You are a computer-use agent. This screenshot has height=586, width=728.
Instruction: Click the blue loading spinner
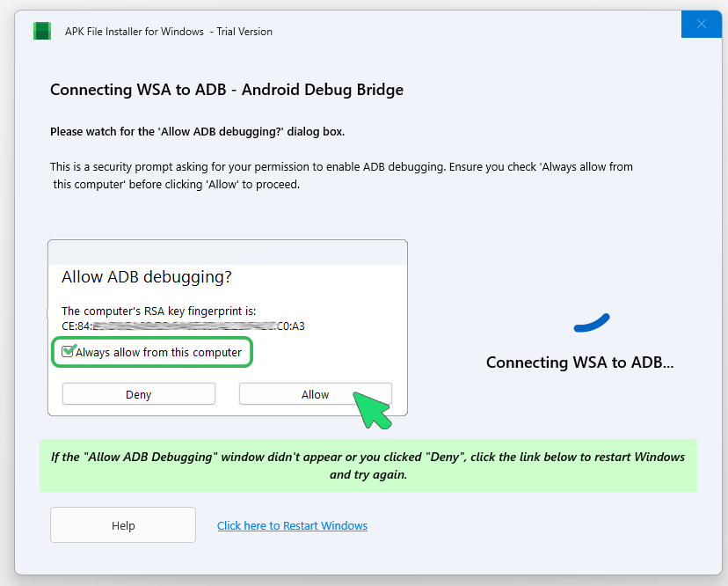click(591, 324)
